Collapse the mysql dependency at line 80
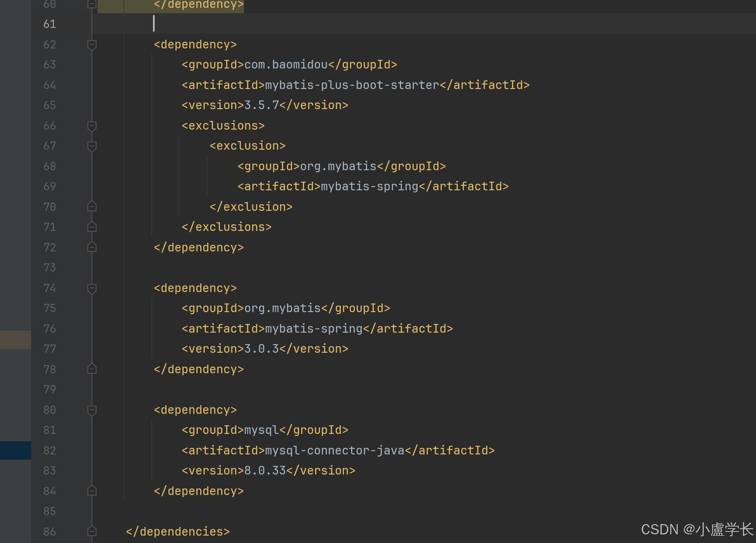The image size is (756, 543). 92,410
